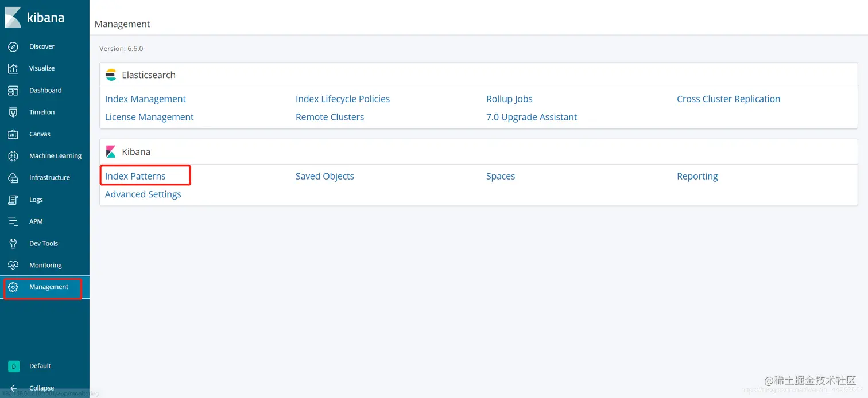Click the APM lines icon
Screen dimensions: 868x398
(x=13, y=221)
